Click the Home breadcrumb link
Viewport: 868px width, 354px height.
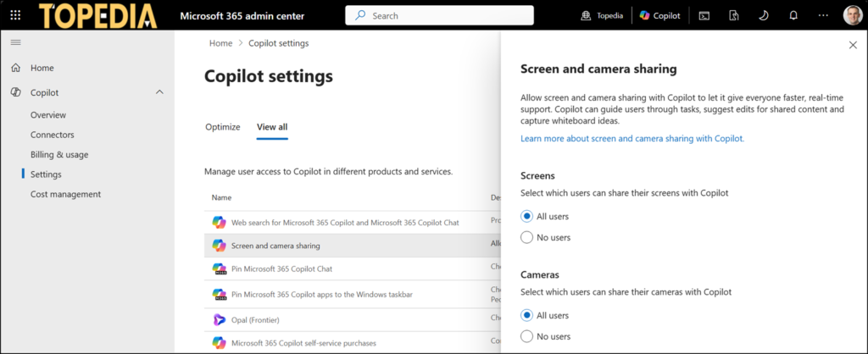221,43
